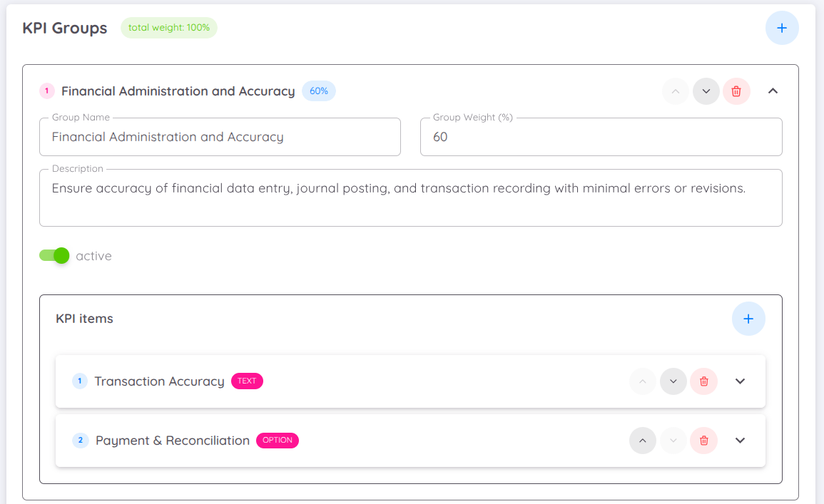This screenshot has height=504, width=824.
Task: Delete the Financial Administration and Accuracy group
Action: point(736,91)
